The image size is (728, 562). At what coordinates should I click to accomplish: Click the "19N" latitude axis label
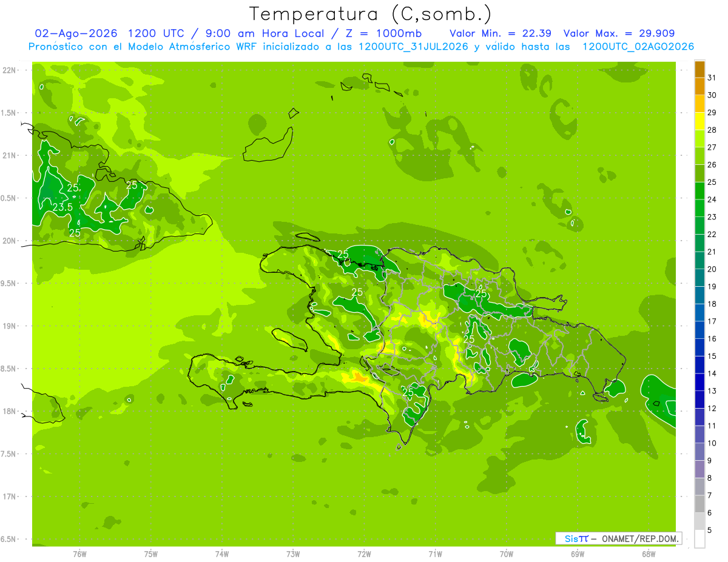point(9,326)
